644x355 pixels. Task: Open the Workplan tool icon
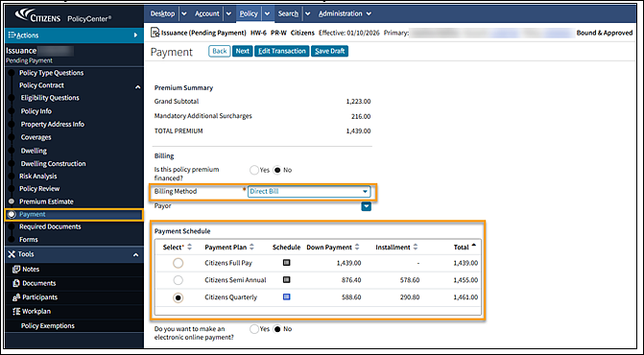(x=16, y=311)
